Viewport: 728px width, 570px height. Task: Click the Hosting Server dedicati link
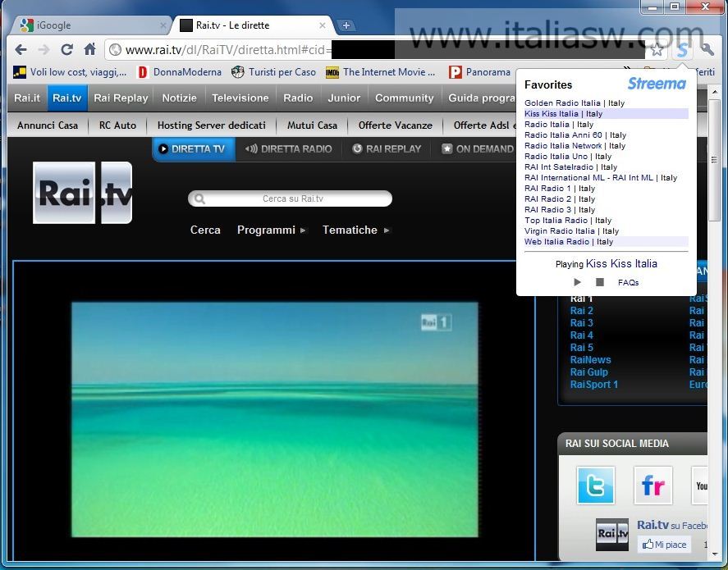pyautogui.click(x=211, y=125)
